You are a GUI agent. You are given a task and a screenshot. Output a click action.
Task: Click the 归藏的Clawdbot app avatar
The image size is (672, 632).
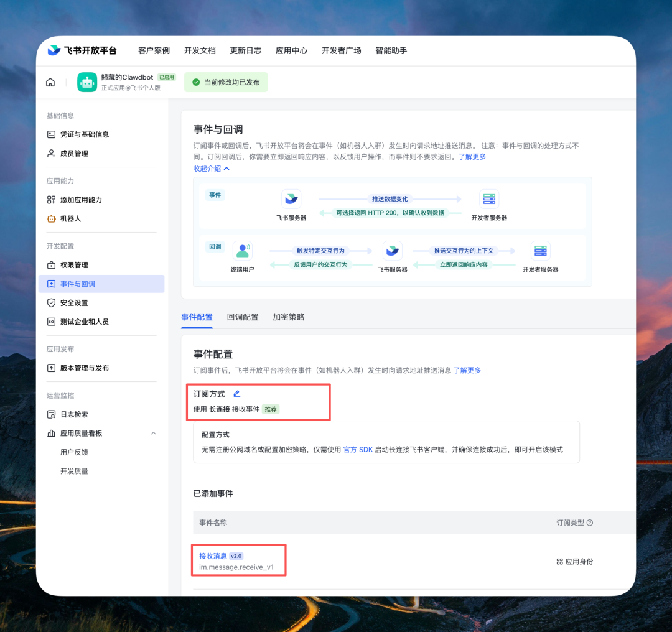pos(86,81)
